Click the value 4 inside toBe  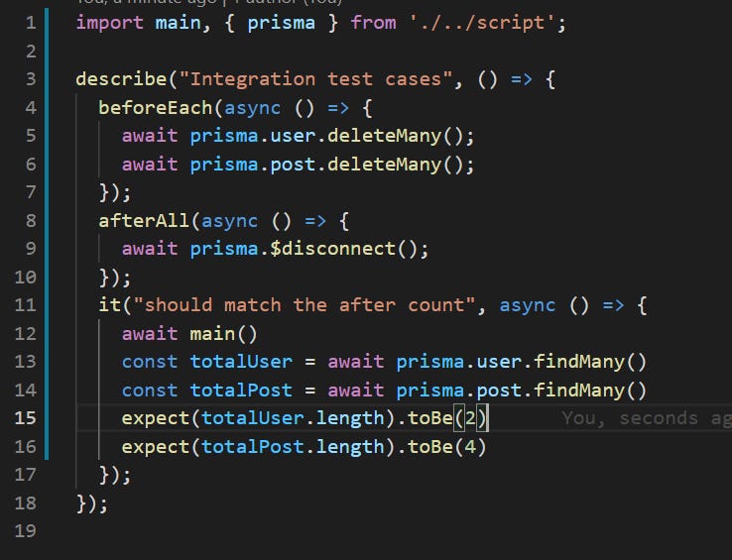pyautogui.click(x=470, y=447)
